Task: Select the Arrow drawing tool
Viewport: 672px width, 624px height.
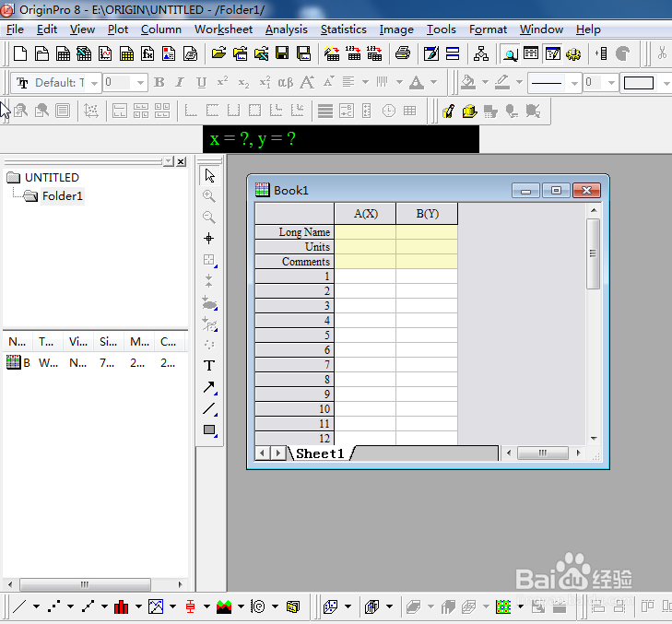Action: [x=209, y=387]
